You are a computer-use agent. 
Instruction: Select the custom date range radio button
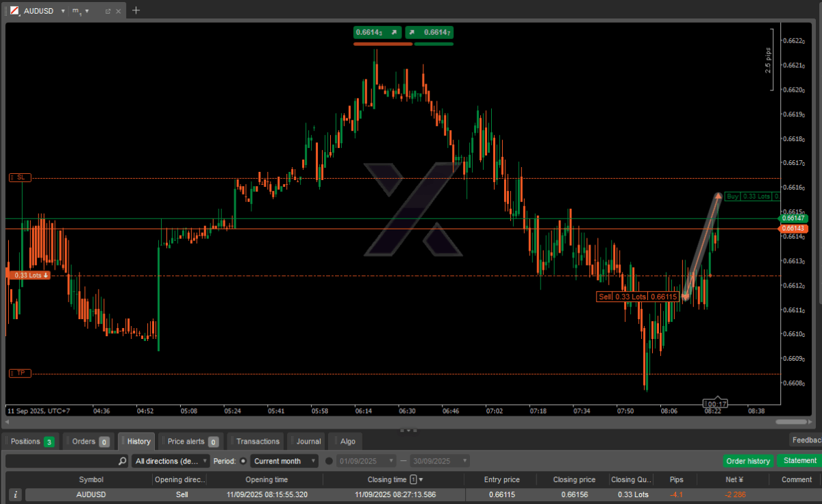click(329, 461)
